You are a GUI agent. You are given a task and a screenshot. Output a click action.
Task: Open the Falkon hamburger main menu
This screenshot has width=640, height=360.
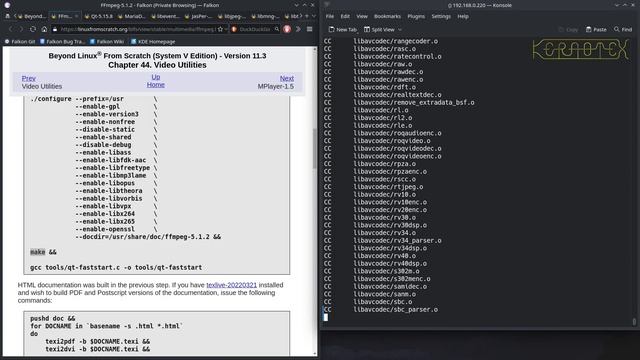(x=310, y=29)
